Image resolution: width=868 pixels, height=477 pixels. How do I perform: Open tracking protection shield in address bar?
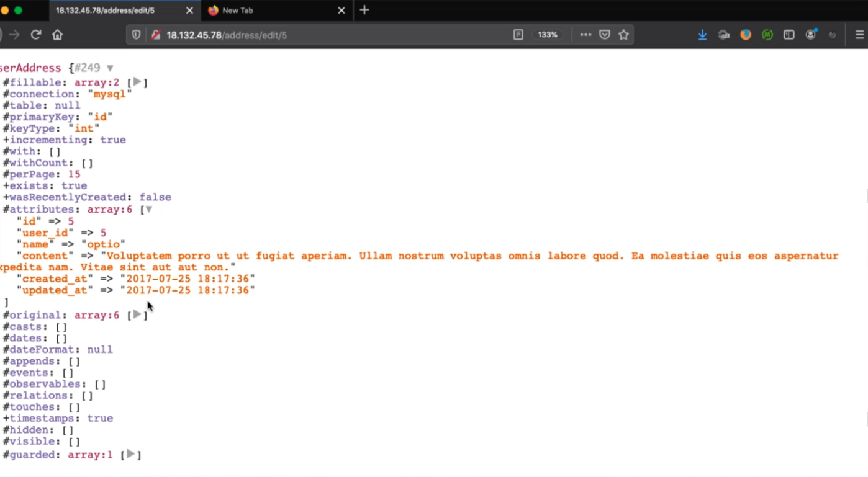(136, 35)
